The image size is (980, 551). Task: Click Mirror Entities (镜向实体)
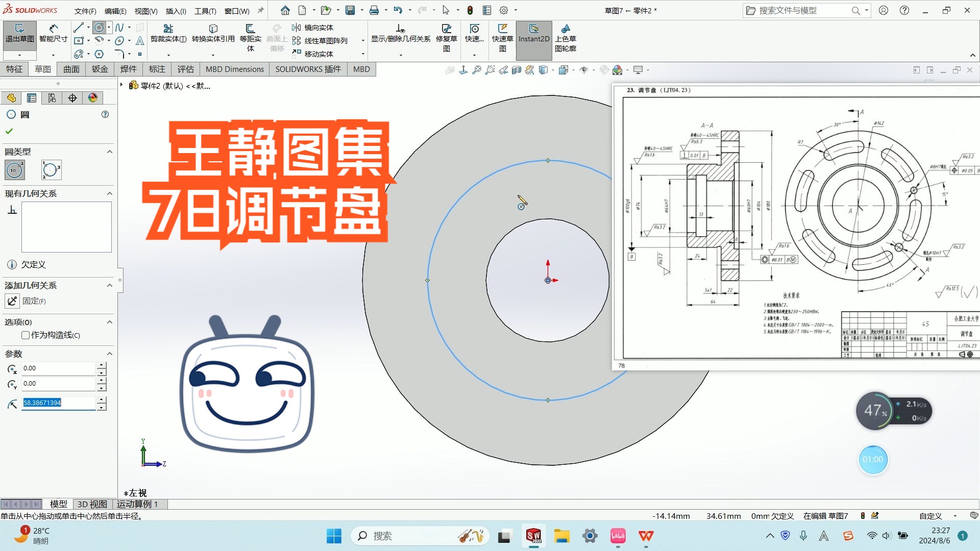[313, 28]
